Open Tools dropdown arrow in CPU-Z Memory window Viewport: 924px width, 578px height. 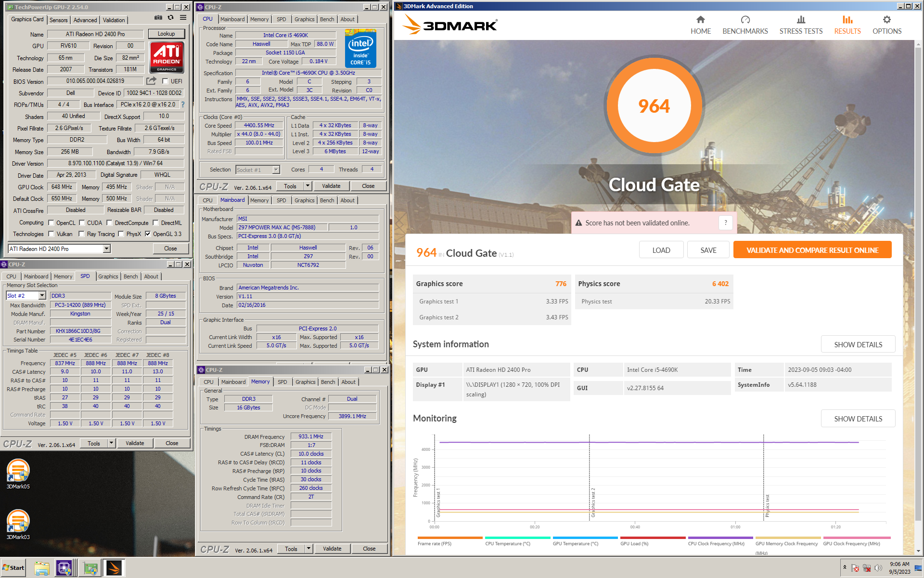tap(309, 549)
